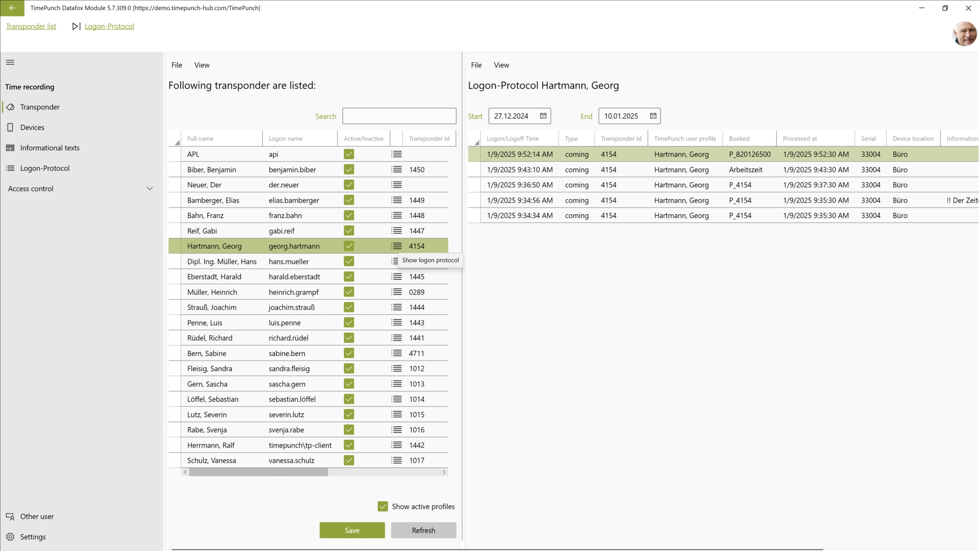Open the File menu in transponder panel
The width and height of the screenshot is (980, 551).
pos(177,65)
